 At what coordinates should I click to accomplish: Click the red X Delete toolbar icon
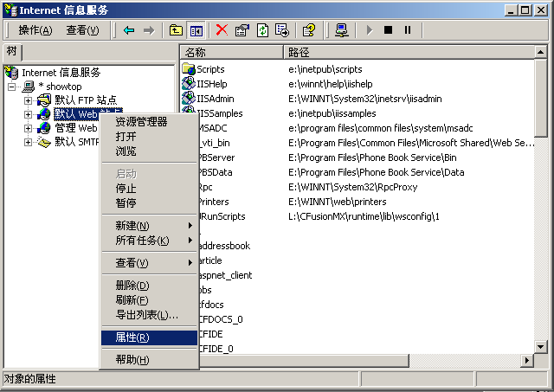pyautogui.click(x=222, y=30)
